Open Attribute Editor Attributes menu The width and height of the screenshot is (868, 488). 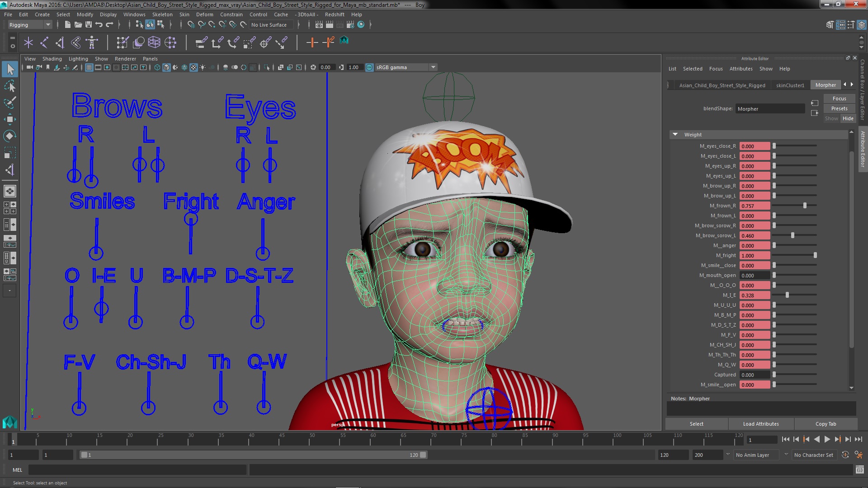741,69
